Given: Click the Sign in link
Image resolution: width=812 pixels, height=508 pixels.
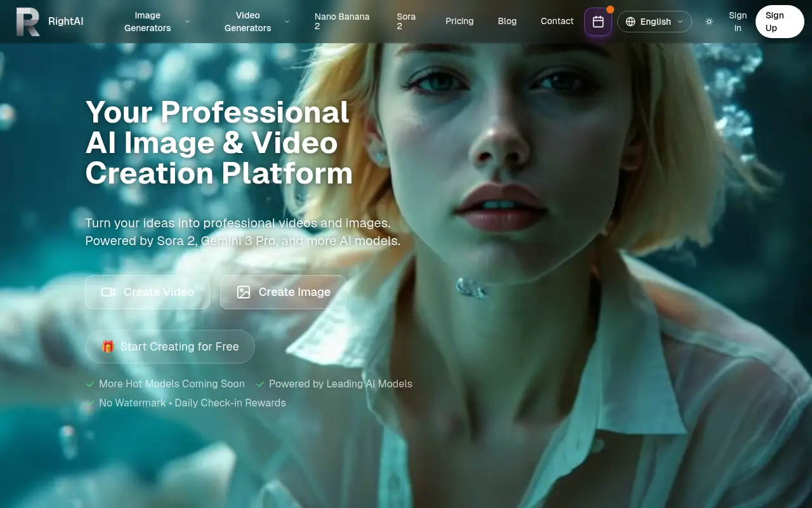Looking at the screenshot, I should pyautogui.click(x=738, y=22).
